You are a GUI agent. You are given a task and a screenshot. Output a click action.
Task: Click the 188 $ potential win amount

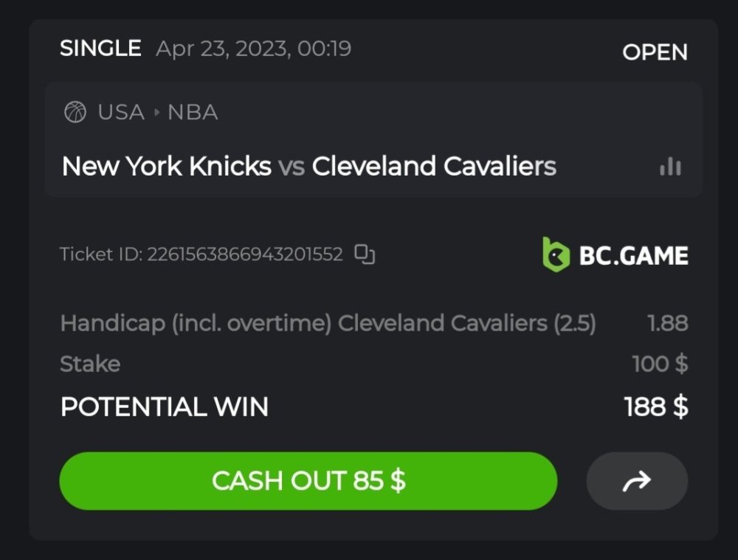(656, 407)
